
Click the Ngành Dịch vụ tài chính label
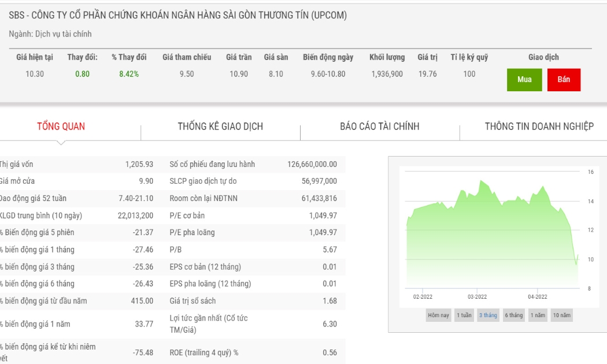(50, 34)
